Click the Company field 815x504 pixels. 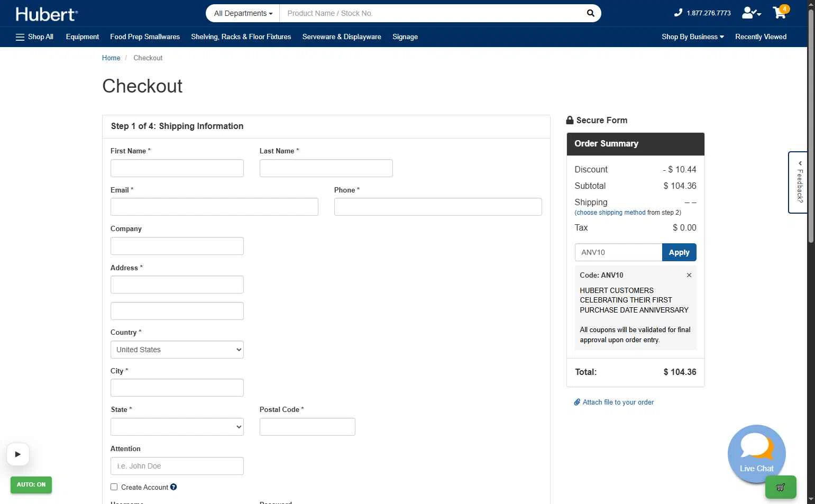177,246
